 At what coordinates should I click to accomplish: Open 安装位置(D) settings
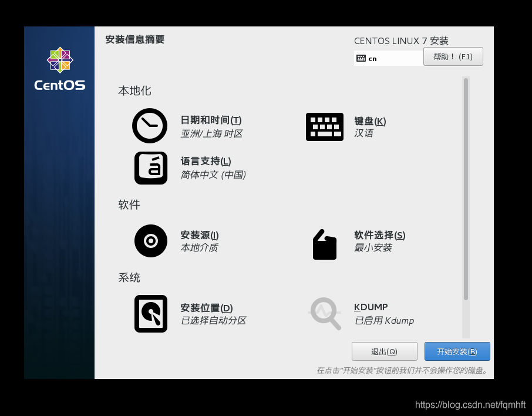pos(206,308)
